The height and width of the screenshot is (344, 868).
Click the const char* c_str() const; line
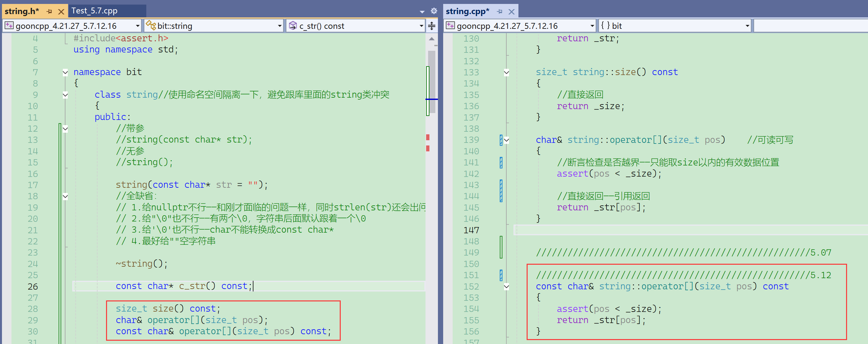184,286
